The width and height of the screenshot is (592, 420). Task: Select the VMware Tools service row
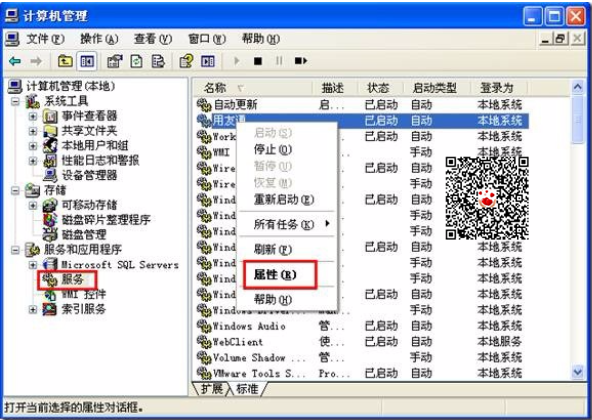[361, 374]
